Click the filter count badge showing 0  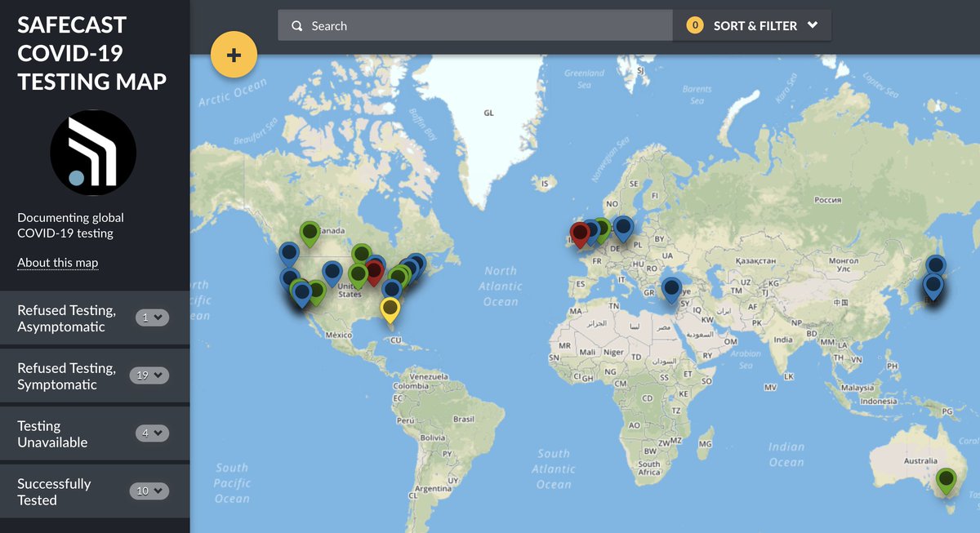(695, 25)
